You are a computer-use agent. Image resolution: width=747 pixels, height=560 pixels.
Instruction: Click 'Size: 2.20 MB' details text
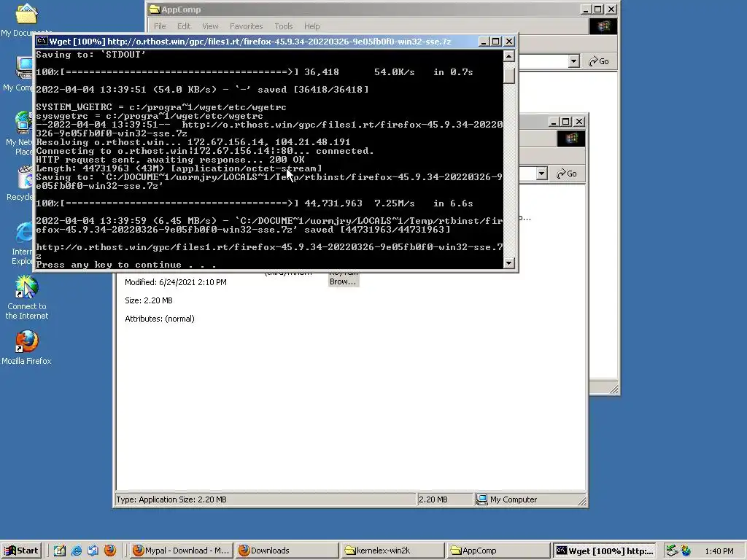pos(149,300)
